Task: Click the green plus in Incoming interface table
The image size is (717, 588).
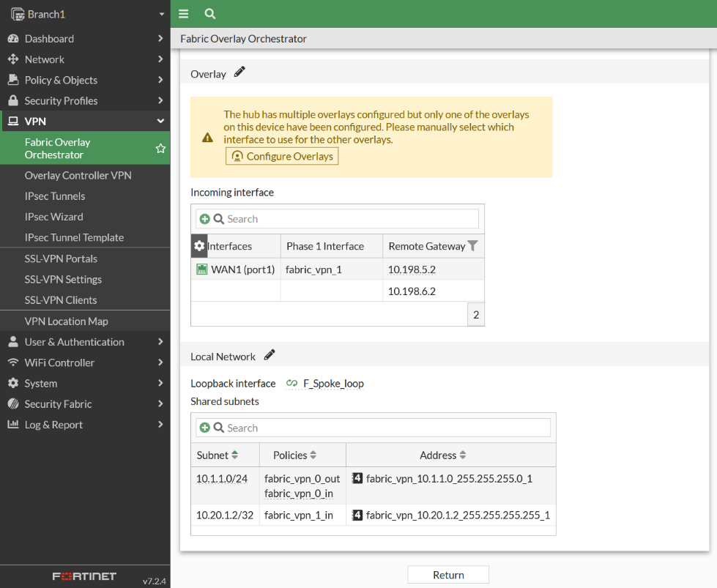Action: [x=205, y=218]
